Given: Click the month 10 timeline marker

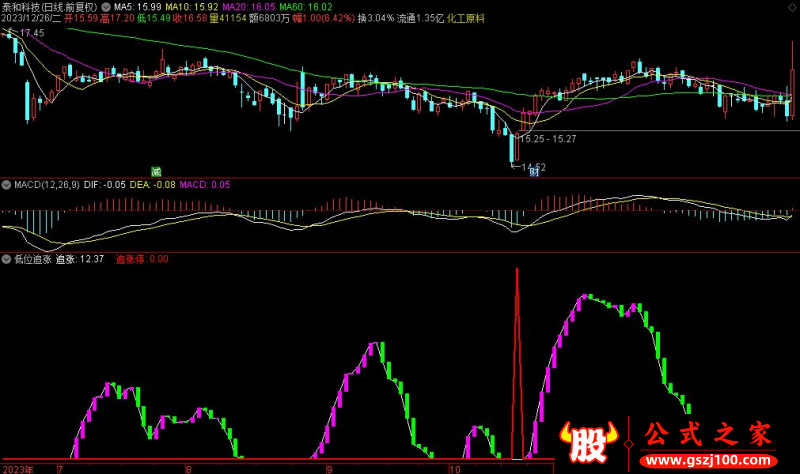Looking at the screenshot, I should tap(455, 469).
